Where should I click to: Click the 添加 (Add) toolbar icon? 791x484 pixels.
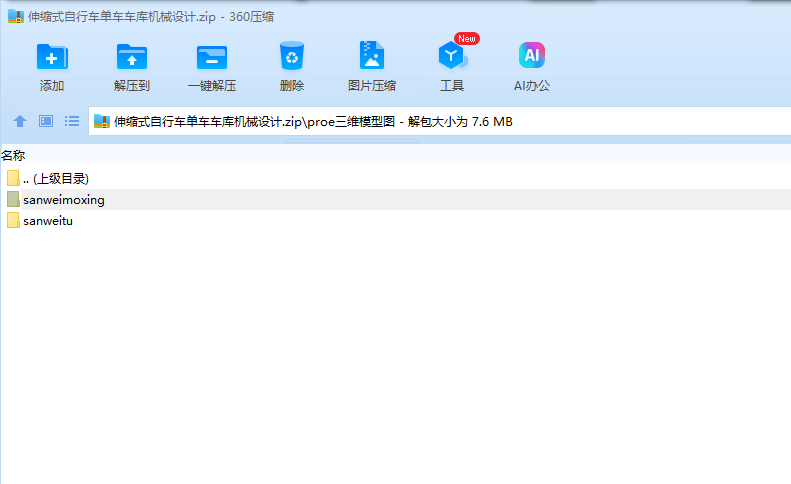52,57
